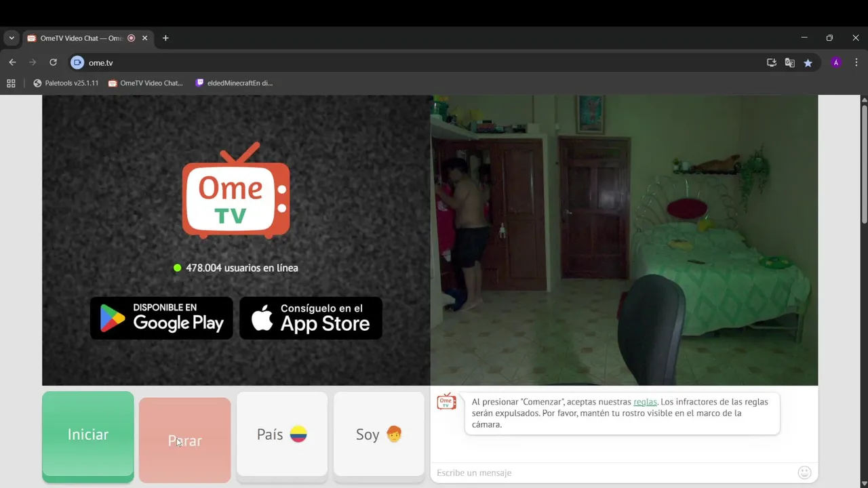Image resolution: width=868 pixels, height=488 pixels.
Task: Open the OmeTV Video Chat bookmark
Action: click(146, 83)
